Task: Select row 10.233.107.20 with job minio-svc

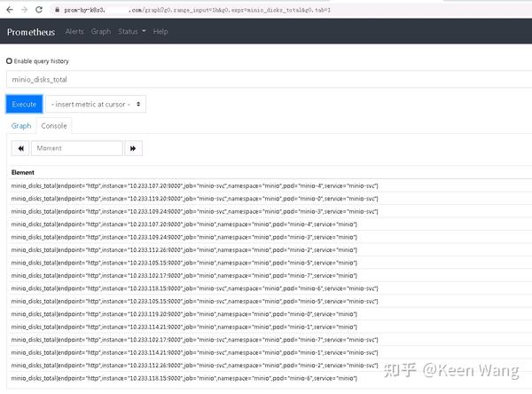Action: point(271,185)
